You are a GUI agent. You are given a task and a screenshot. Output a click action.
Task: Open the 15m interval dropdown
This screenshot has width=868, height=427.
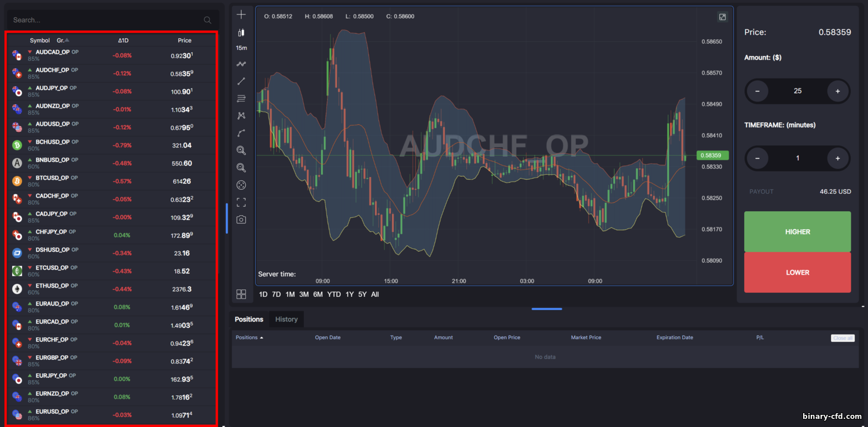pos(241,48)
